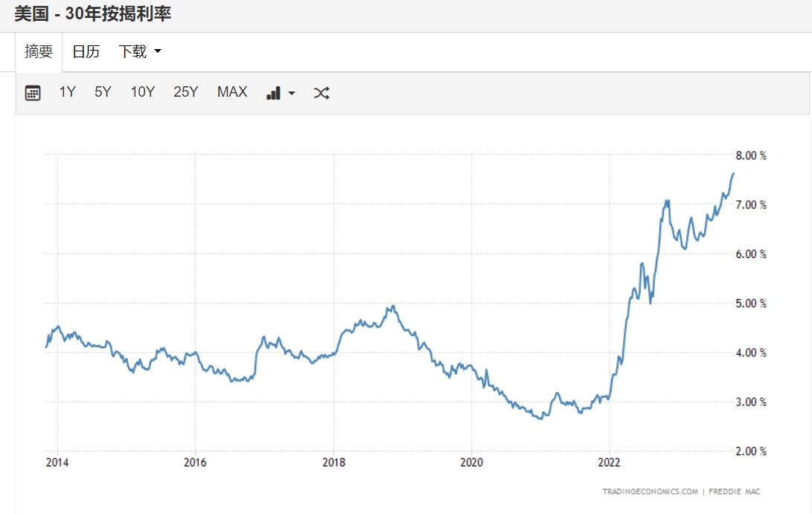The image size is (812, 514).
Task: Show MAX historical data range
Action: pyautogui.click(x=232, y=92)
